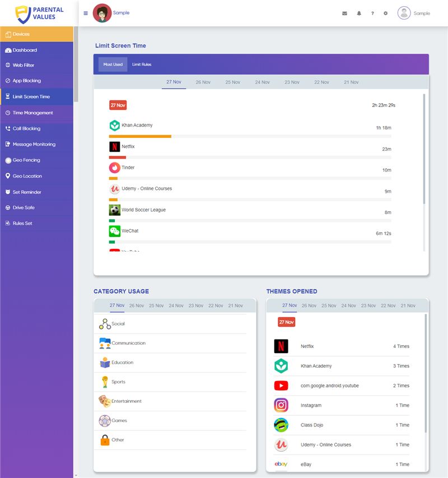Open the settings gear icon

(x=386, y=13)
